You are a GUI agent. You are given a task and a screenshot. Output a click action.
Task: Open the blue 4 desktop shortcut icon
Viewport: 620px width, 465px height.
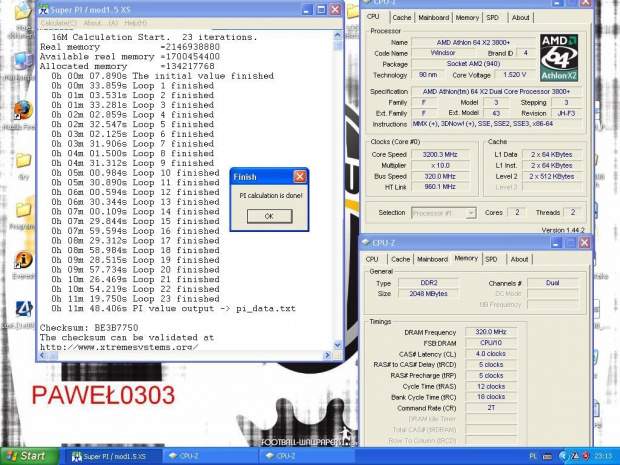pos(23,309)
